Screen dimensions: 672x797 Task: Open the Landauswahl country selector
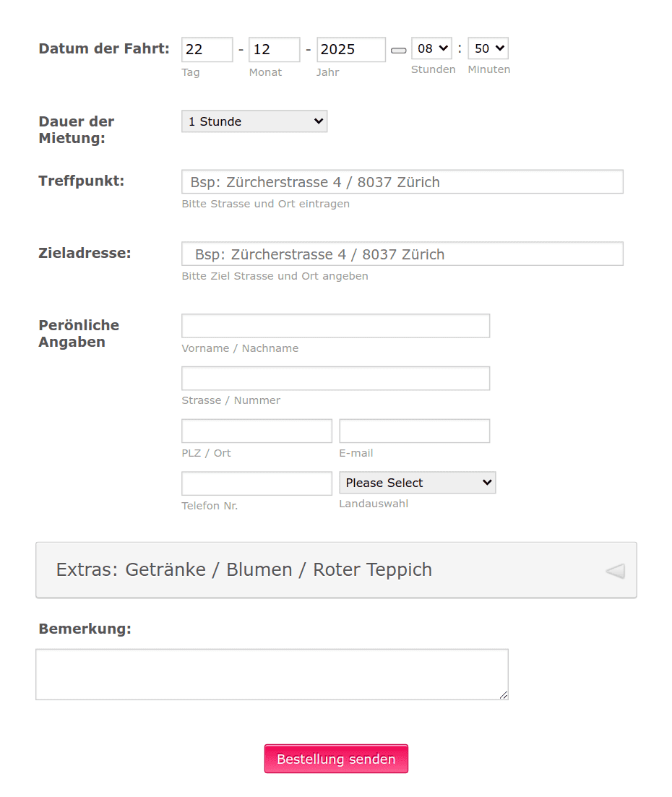click(x=417, y=482)
